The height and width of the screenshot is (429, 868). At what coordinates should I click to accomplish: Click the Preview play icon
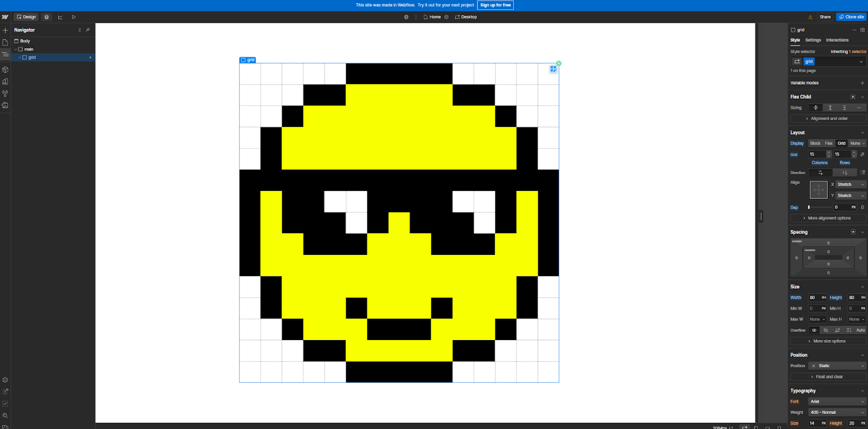point(74,17)
